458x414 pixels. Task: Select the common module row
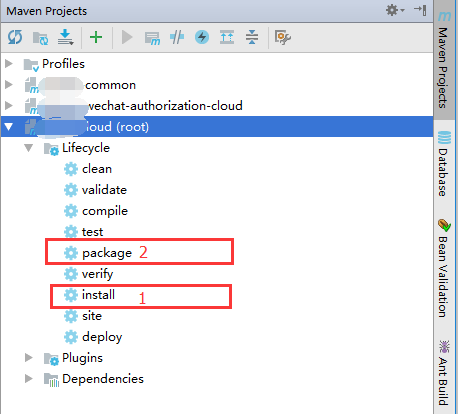pos(217,85)
